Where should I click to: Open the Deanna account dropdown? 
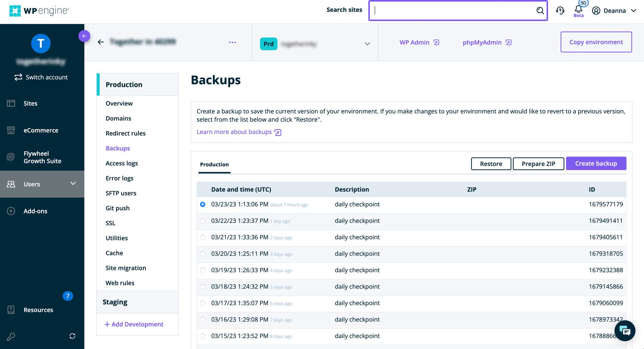tap(614, 10)
